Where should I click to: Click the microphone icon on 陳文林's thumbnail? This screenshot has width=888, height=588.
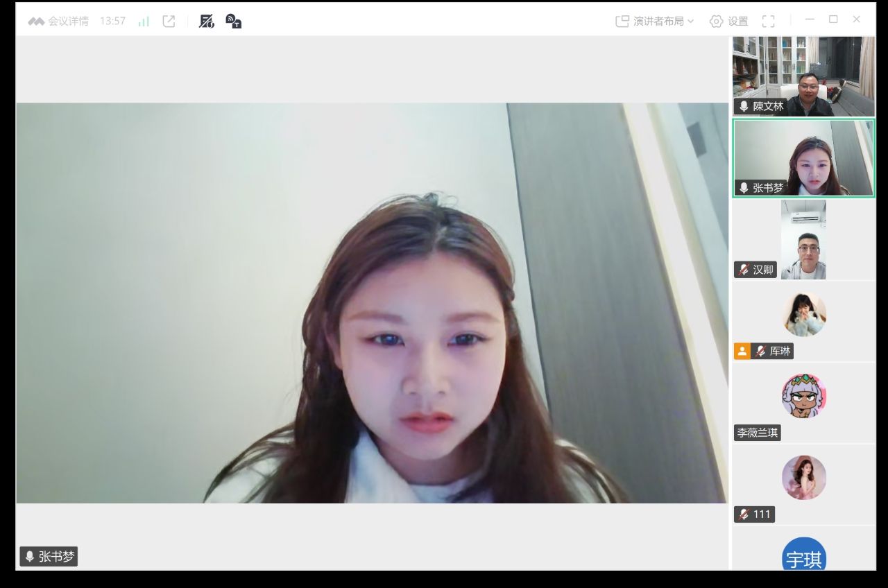click(x=744, y=107)
